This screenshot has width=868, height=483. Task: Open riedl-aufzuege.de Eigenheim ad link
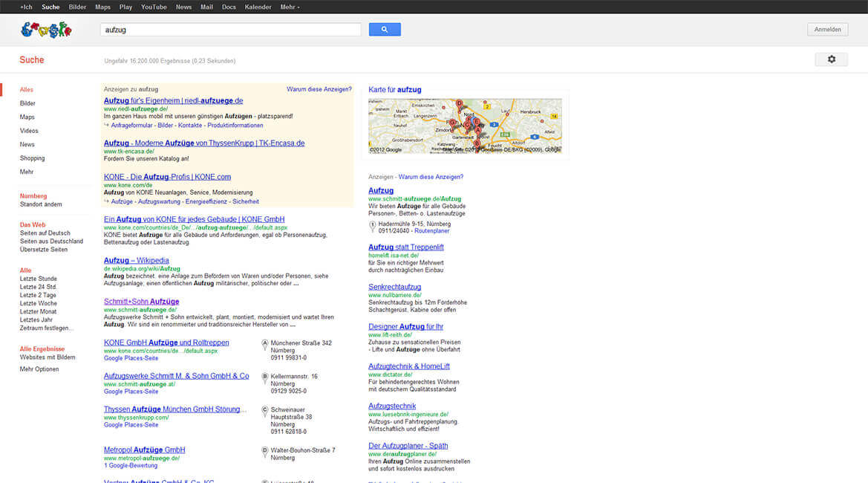(173, 101)
